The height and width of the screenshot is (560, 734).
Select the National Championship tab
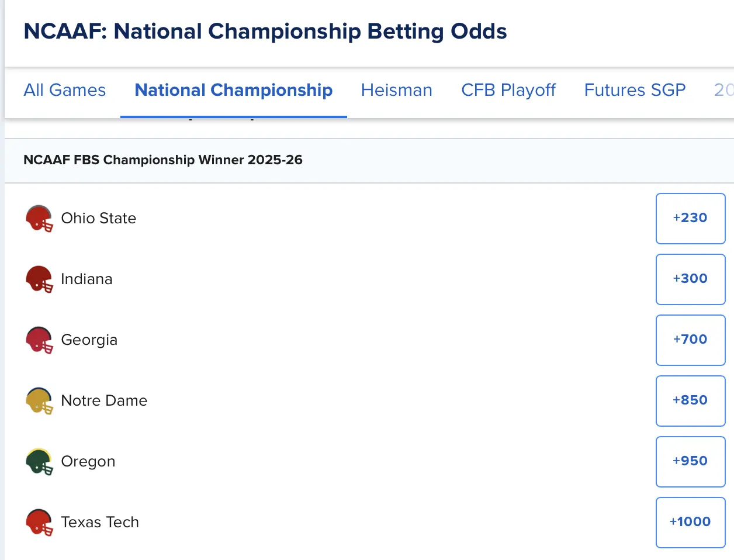pos(234,90)
